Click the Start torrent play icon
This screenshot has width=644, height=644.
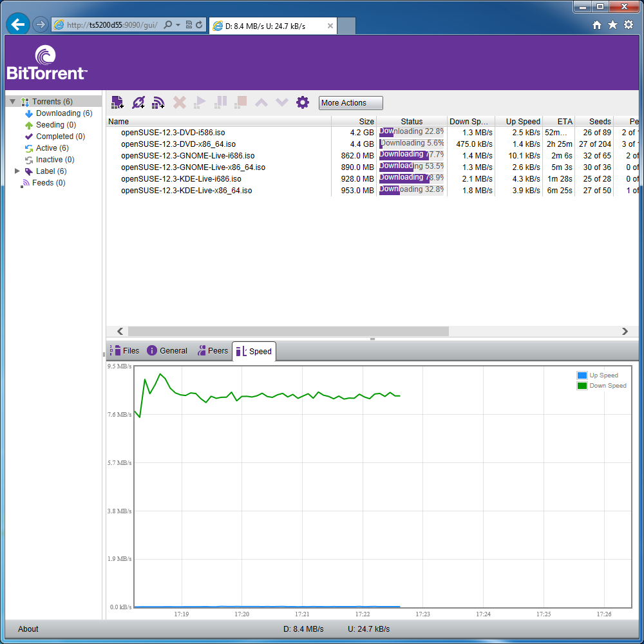(200, 102)
